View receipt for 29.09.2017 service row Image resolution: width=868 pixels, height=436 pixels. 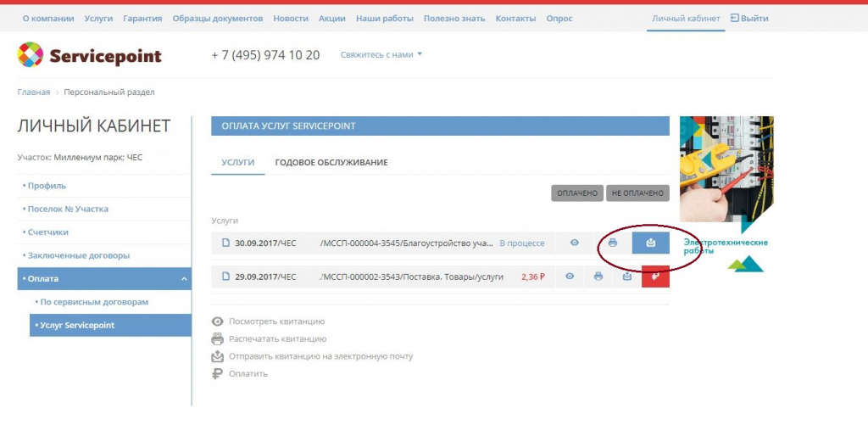570,277
